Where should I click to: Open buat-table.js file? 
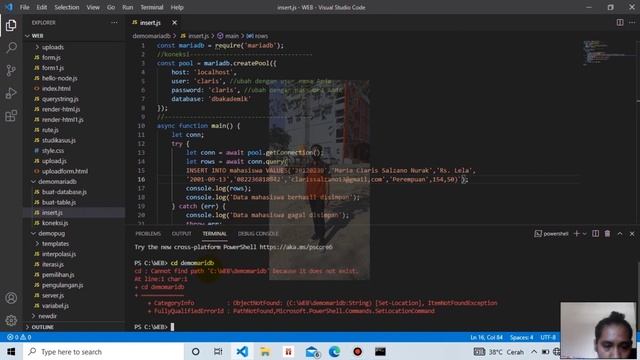coord(59,202)
